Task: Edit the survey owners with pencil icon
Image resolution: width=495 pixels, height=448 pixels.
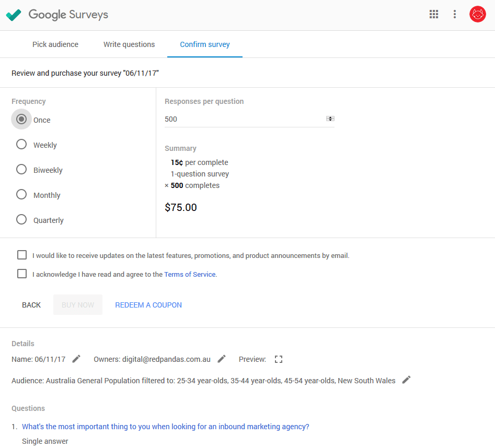Action: point(222,359)
